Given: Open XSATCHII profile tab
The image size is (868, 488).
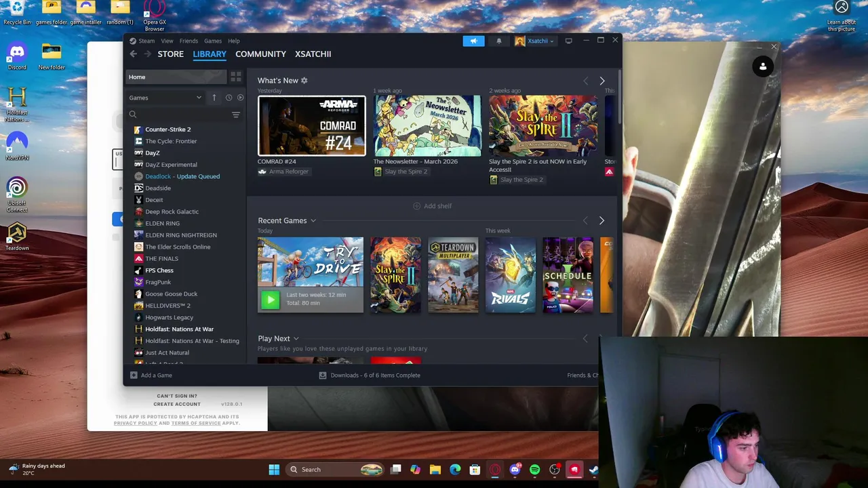Looking at the screenshot, I should pos(313,54).
